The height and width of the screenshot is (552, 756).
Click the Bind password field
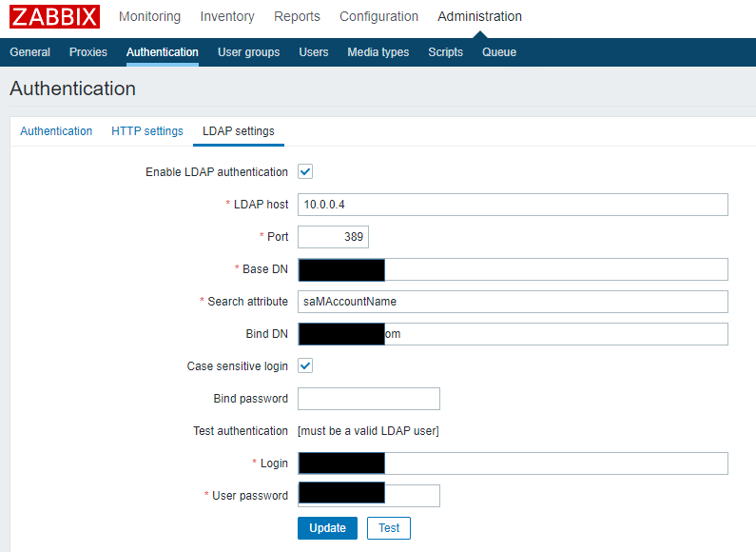(369, 399)
